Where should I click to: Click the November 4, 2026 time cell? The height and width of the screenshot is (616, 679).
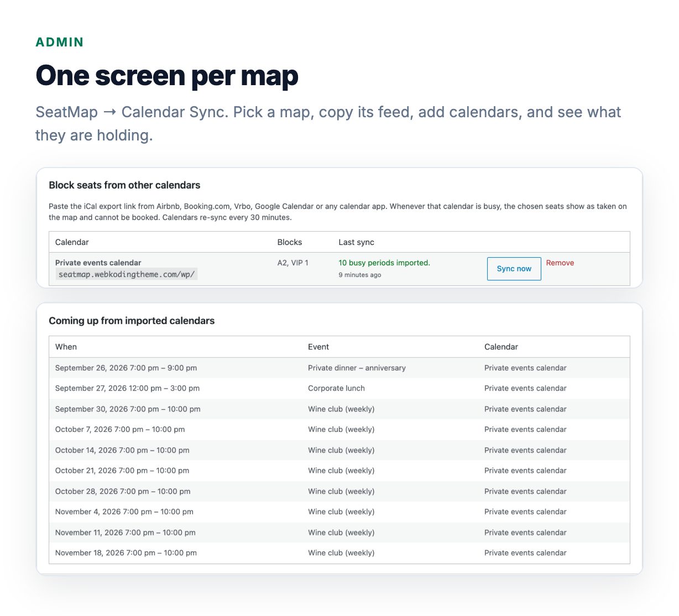[124, 511]
